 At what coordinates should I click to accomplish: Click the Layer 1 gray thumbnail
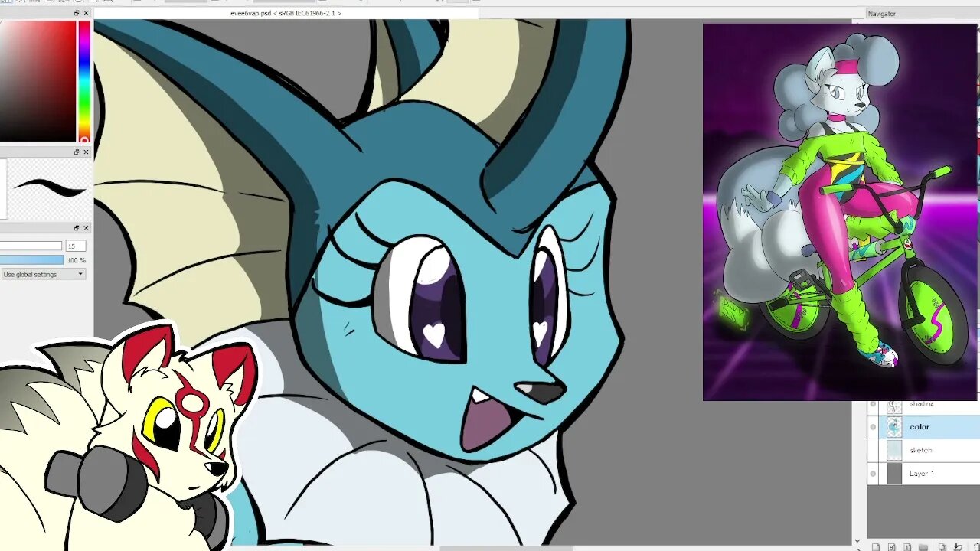(894, 474)
